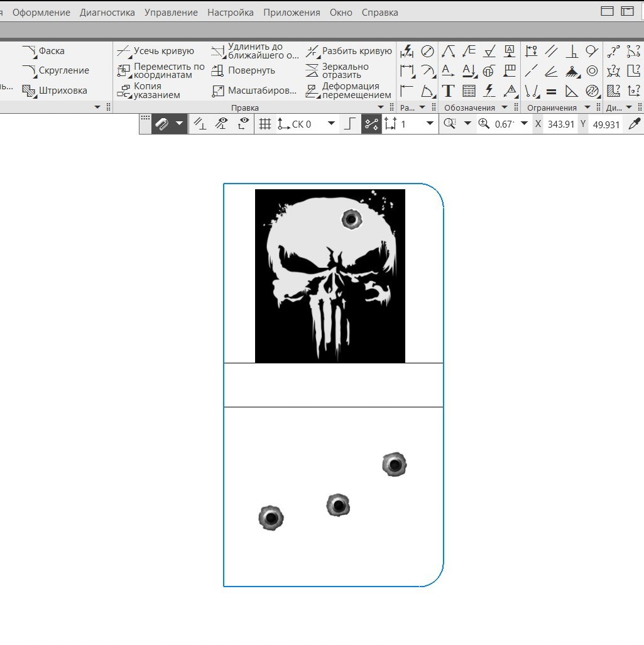644x645 pixels.
Task: Click the large T text tool icon
Action: tap(448, 91)
